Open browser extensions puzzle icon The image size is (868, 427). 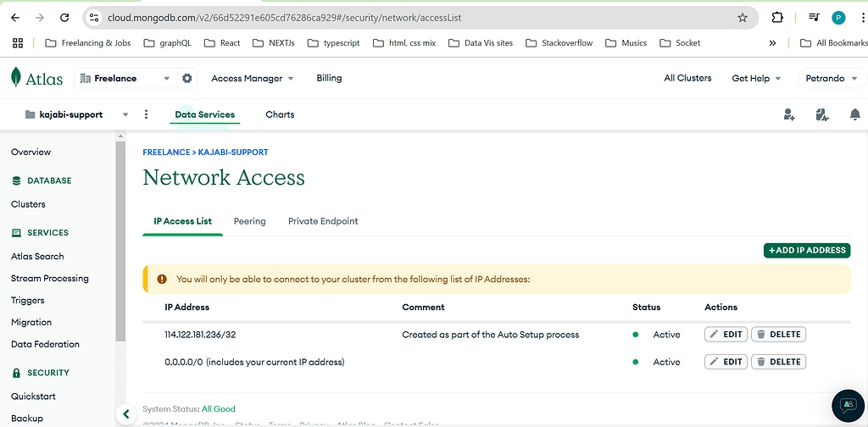(777, 18)
